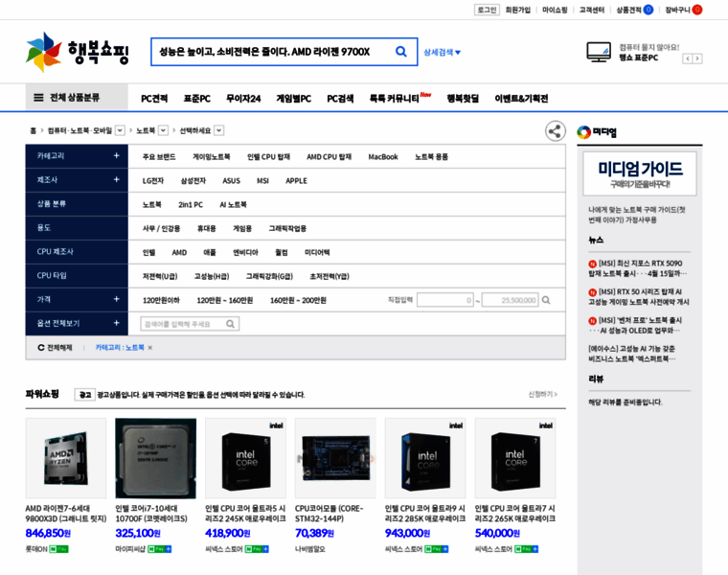This screenshot has height=575, width=728.
Task: Click the 장바구니 count badge
Action: 697,10
